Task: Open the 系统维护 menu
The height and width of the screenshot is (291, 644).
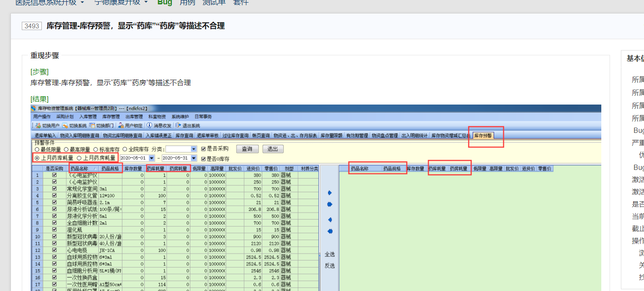Action: point(180,117)
